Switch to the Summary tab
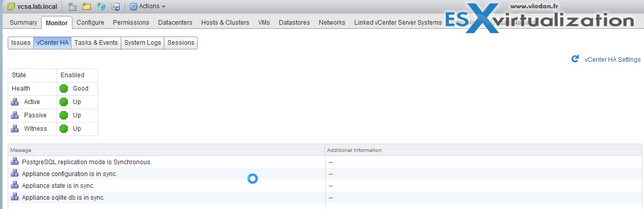This screenshot has width=644, height=209. (24, 23)
